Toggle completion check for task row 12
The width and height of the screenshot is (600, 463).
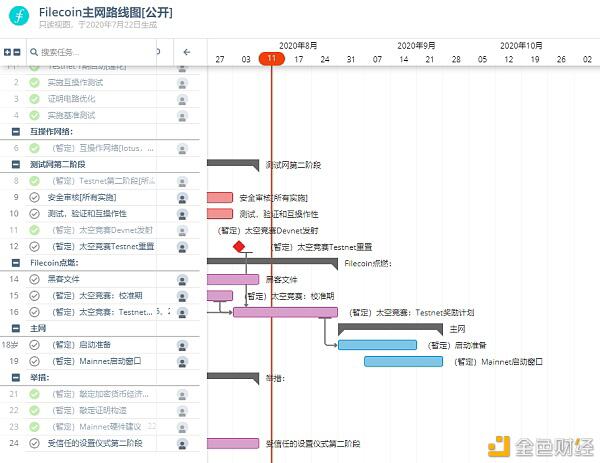(x=34, y=246)
